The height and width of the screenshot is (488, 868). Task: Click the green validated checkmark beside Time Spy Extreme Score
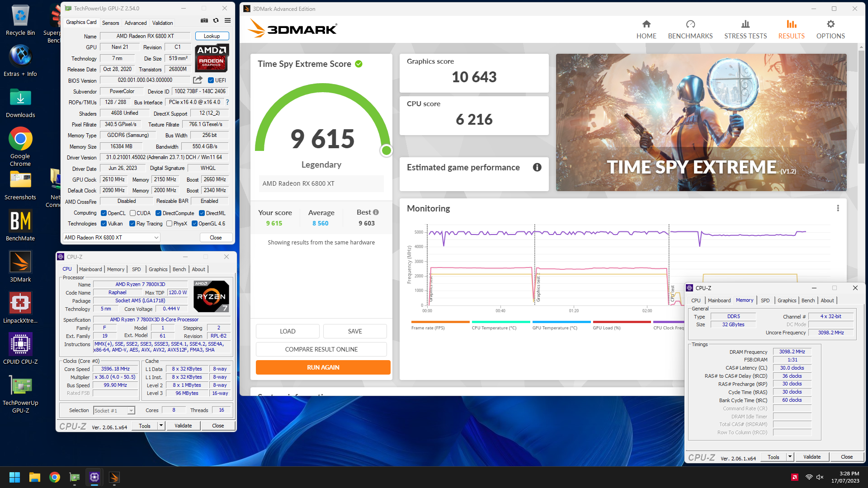[x=359, y=64]
